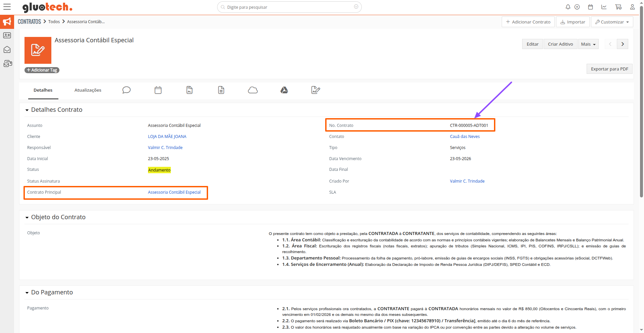This screenshot has height=333, width=644.
Task: Click the Exportar para PDF button
Action: [x=609, y=69]
